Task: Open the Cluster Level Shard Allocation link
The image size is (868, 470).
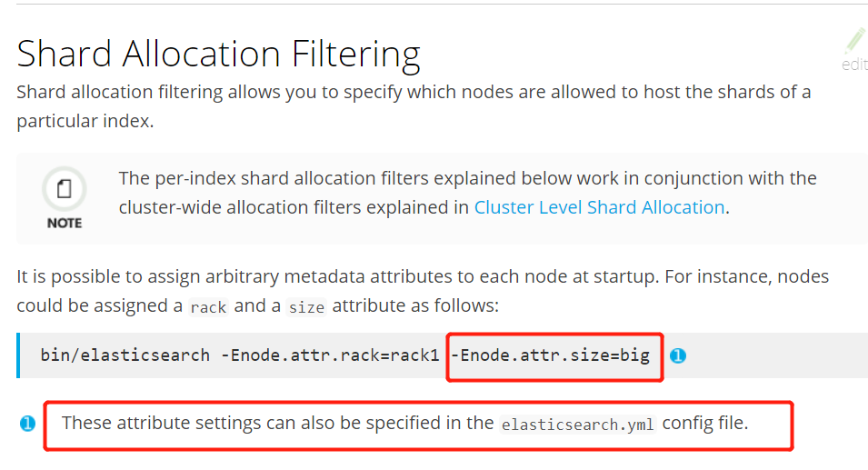Action: pyautogui.click(x=600, y=207)
